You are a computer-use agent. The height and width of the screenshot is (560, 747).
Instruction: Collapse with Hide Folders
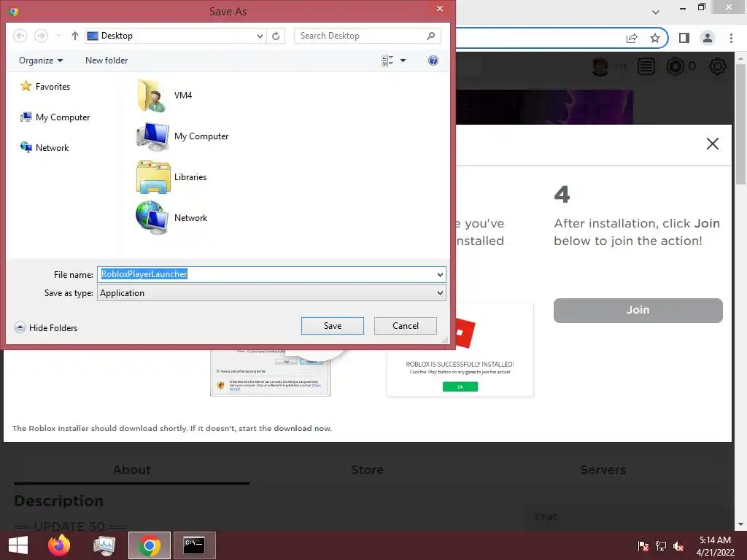(x=46, y=327)
